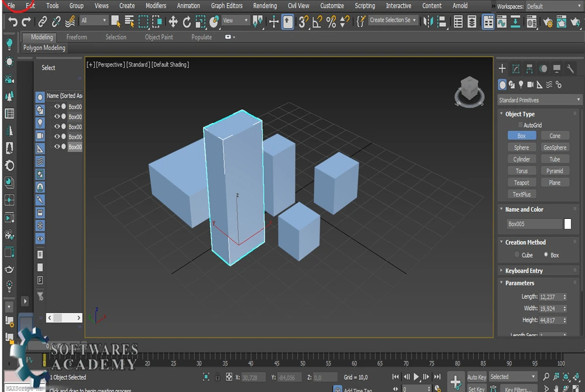Toggle the Percent Snap icon
Image resolution: width=585 pixels, height=392 pixels.
331,22
